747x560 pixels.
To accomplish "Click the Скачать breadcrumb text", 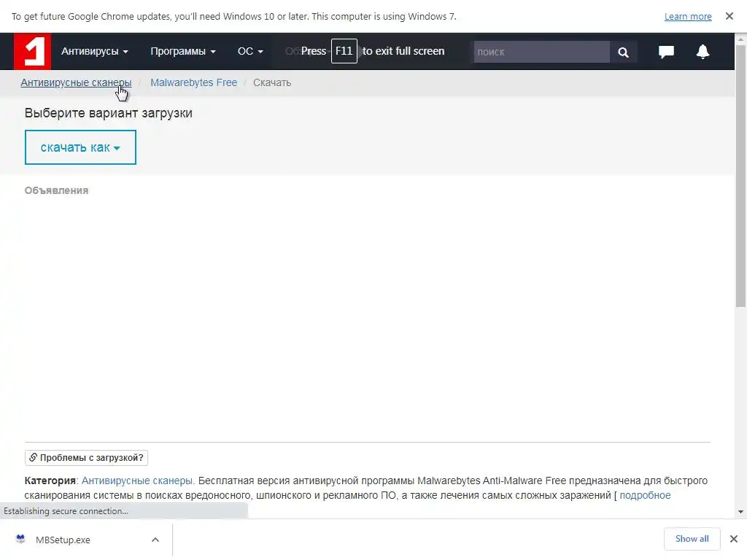I will (x=272, y=82).
